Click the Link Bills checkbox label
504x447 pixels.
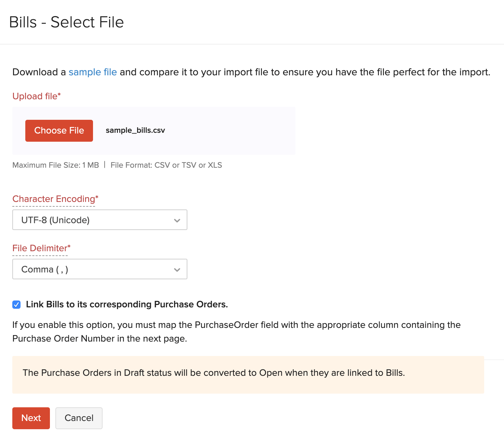tap(127, 304)
